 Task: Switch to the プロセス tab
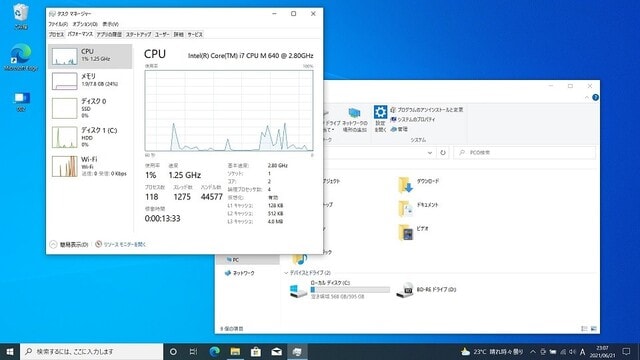[x=56, y=34]
